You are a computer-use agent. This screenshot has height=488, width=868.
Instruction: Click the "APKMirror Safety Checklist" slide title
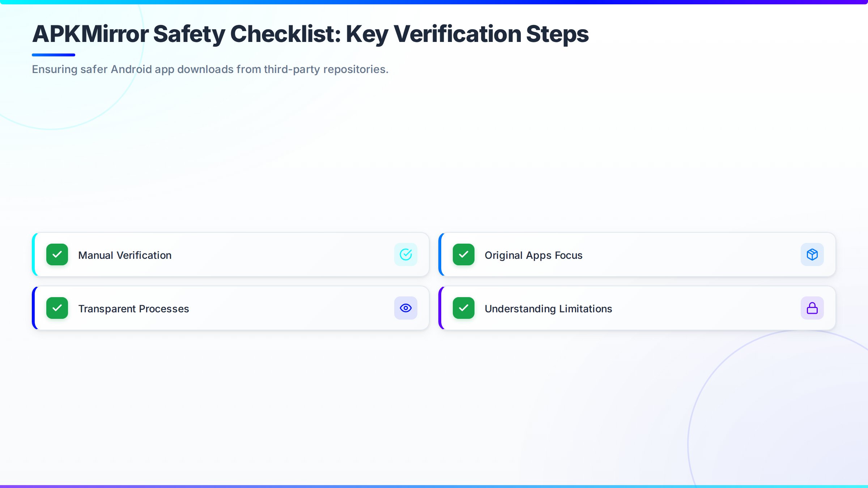coord(310,34)
